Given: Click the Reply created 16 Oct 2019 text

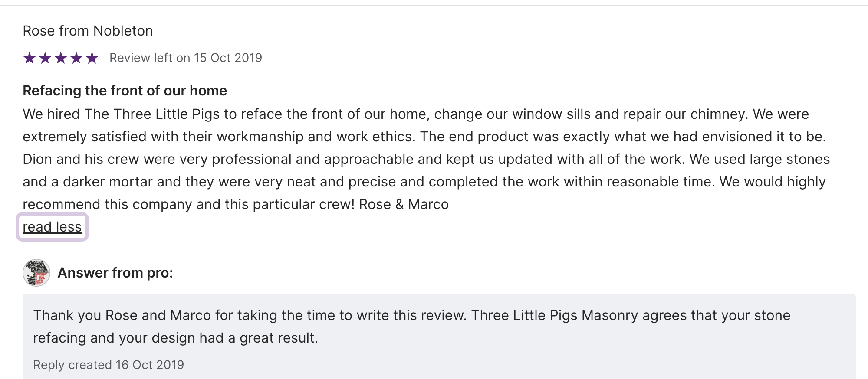Looking at the screenshot, I should pos(108,365).
